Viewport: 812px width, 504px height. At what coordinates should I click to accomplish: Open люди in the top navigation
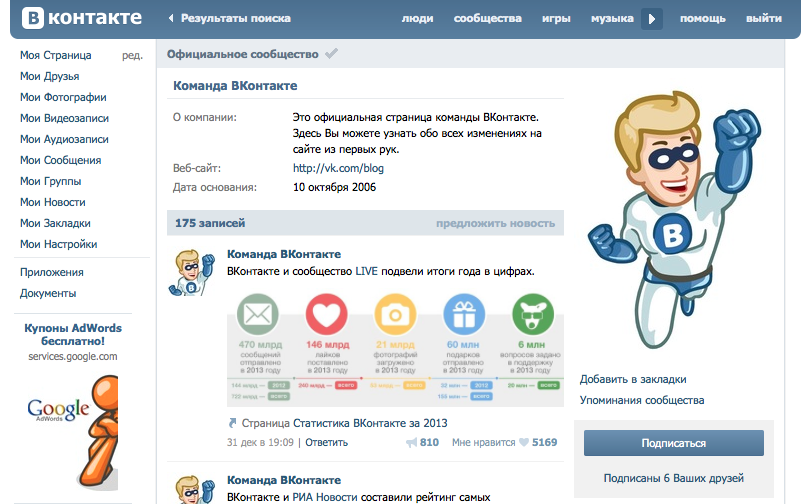(417, 19)
